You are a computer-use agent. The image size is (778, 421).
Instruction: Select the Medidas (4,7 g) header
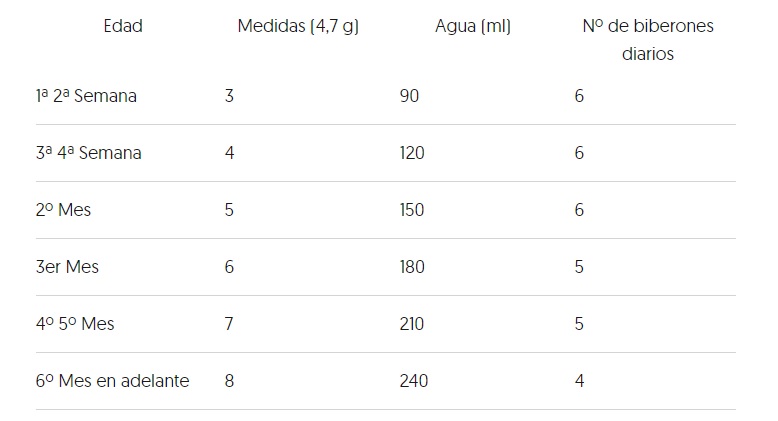(298, 26)
